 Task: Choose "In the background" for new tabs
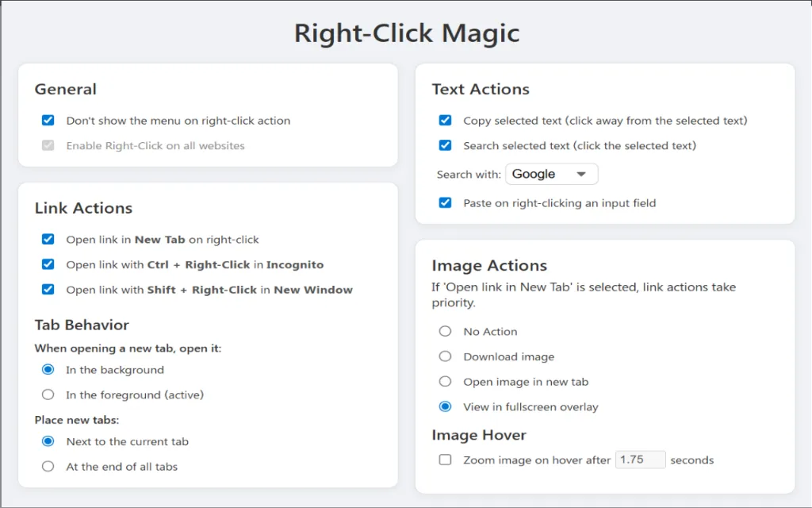pyautogui.click(x=48, y=369)
